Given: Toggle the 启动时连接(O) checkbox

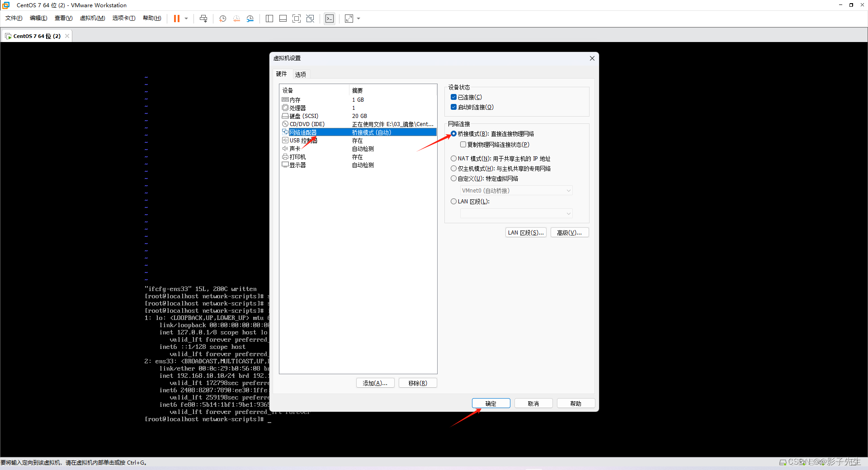Looking at the screenshot, I should [453, 107].
